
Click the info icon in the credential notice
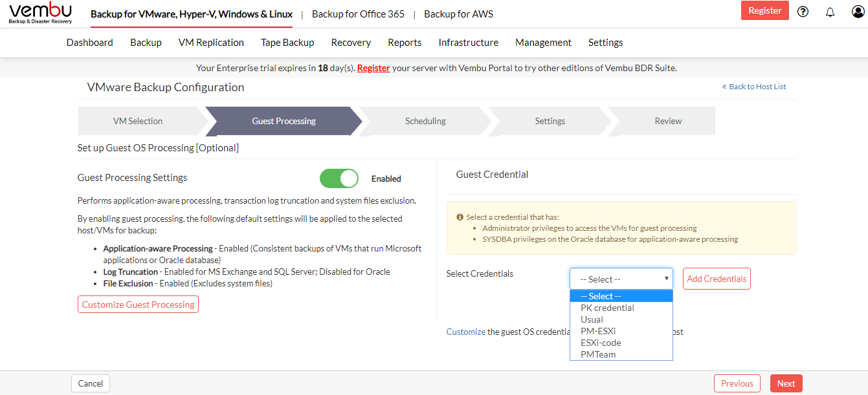460,217
